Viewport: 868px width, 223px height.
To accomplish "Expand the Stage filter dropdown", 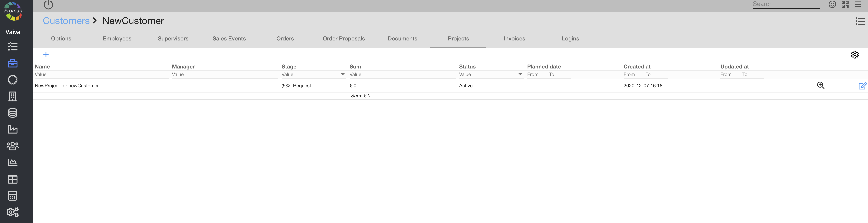I will (x=342, y=74).
